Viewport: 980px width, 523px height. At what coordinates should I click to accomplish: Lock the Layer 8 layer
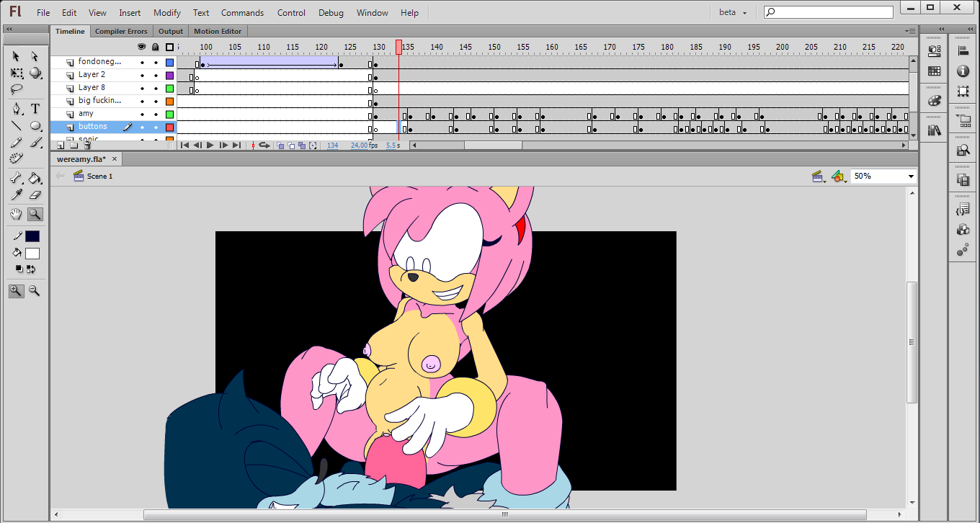[x=156, y=88]
